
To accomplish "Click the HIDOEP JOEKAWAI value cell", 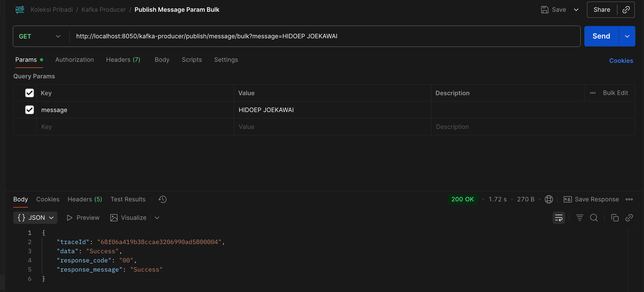I will click(x=332, y=110).
